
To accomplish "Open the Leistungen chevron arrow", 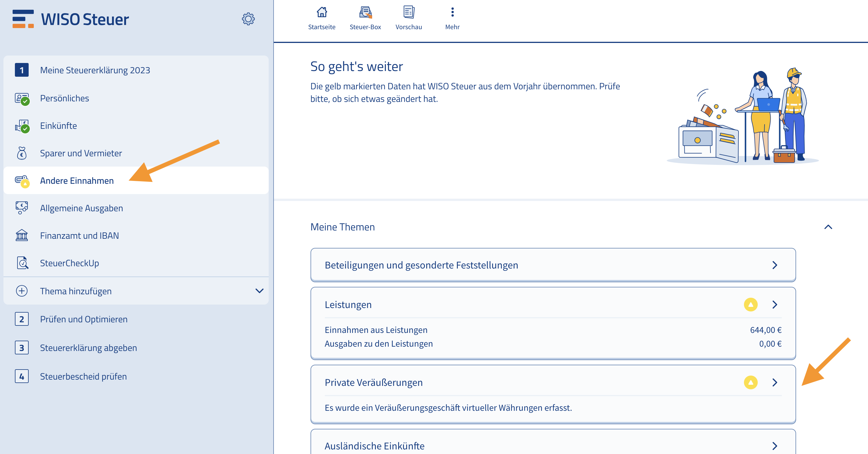I will 775,305.
